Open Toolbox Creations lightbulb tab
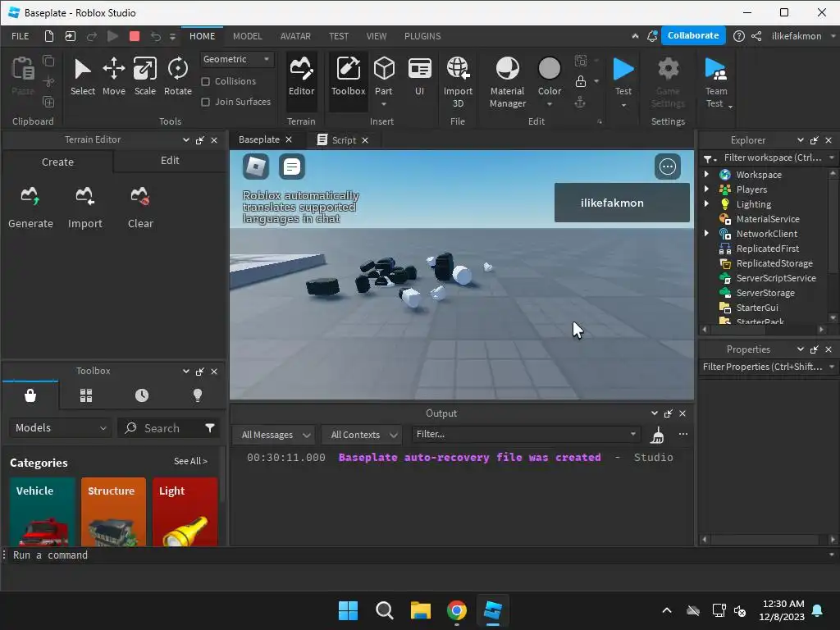This screenshot has height=630, width=840. coord(197,395)
